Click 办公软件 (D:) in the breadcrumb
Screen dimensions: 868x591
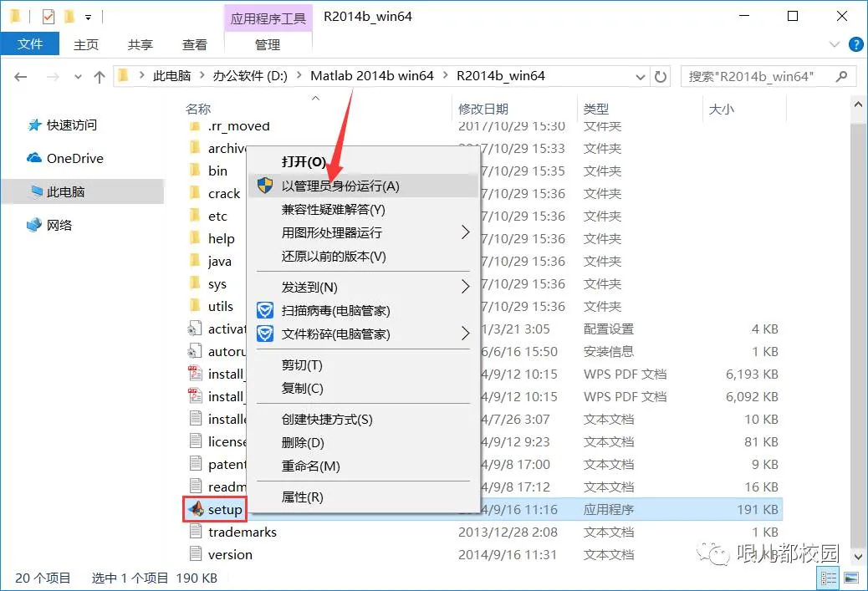pyautogui.click(x=250, y=76)
